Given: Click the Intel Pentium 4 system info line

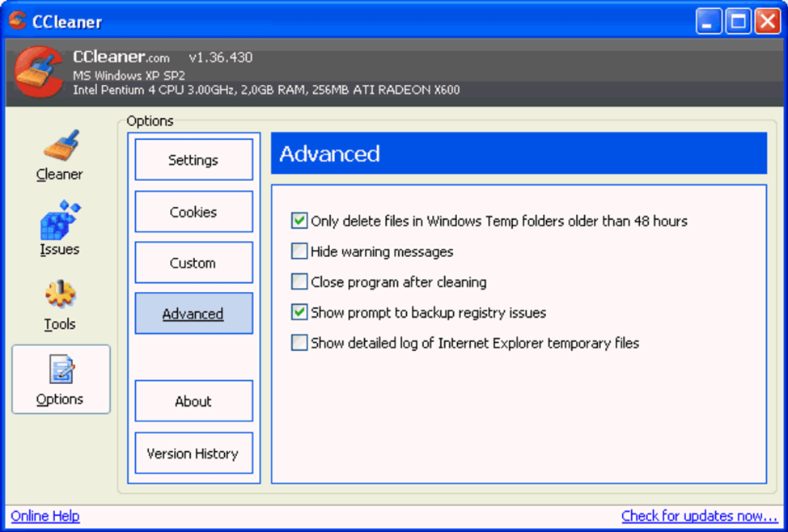Looking at the screenshot, I should click(266, 90).
